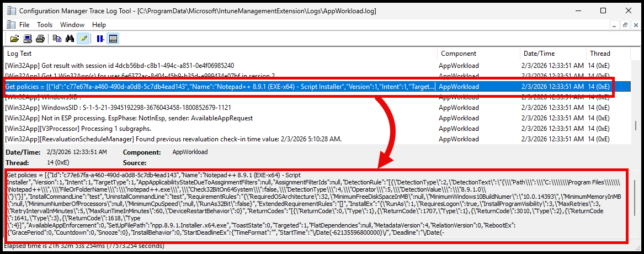Close the inner AppWorkload.log document
This screenshot has width=644, height=254.
click(635, 25)
